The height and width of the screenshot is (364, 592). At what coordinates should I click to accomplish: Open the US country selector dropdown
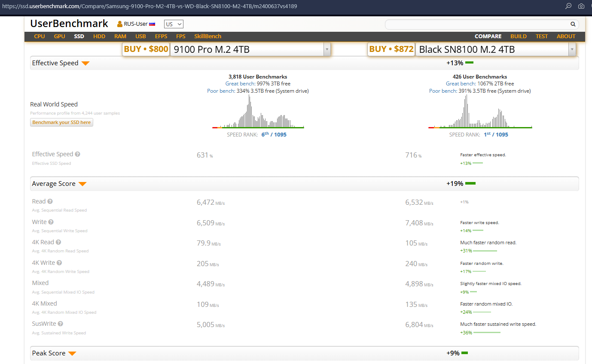click(x=174, y=24)
